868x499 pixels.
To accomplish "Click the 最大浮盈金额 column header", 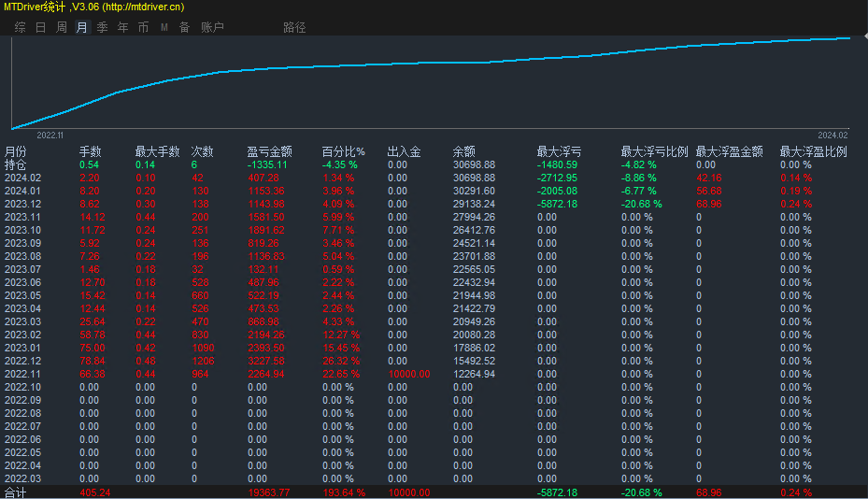I will 729,151.
